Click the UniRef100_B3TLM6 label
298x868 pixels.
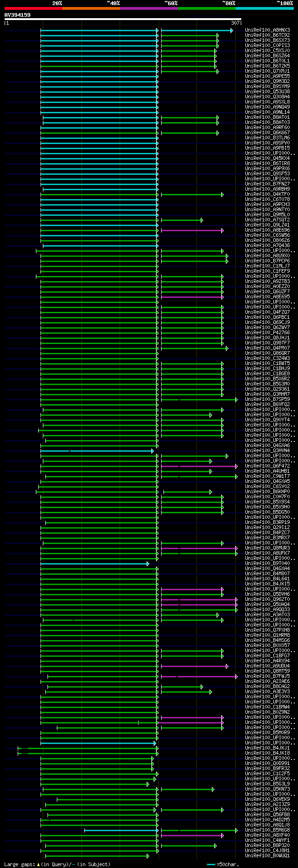tap(267, 138)
